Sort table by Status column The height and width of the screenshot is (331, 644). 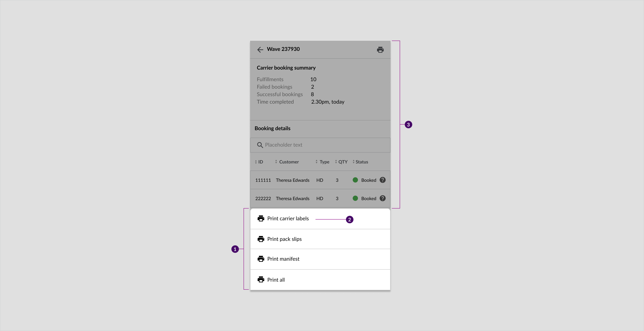360,162
